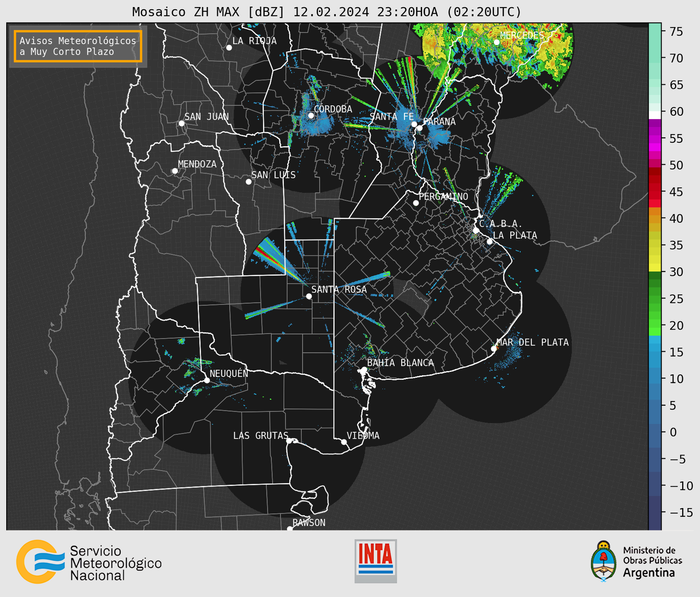
Task: Click the MAR DEL PLATA label text
Action: click(x=532, y=342)
